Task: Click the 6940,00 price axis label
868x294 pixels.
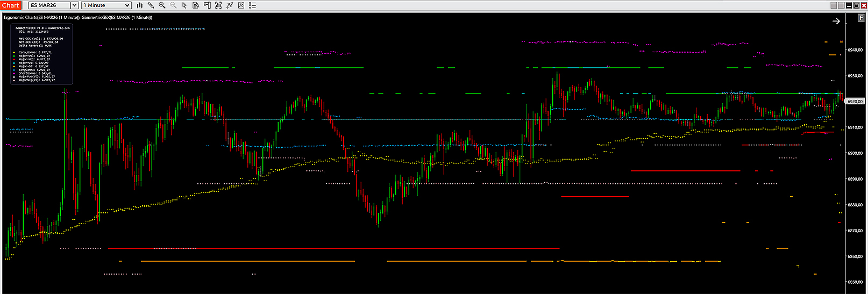Action: [x=855, y=50]
